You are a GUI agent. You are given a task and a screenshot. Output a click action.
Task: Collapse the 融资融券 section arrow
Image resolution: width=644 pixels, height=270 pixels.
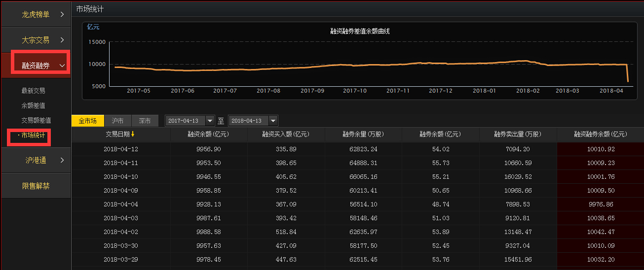point(62,66)
